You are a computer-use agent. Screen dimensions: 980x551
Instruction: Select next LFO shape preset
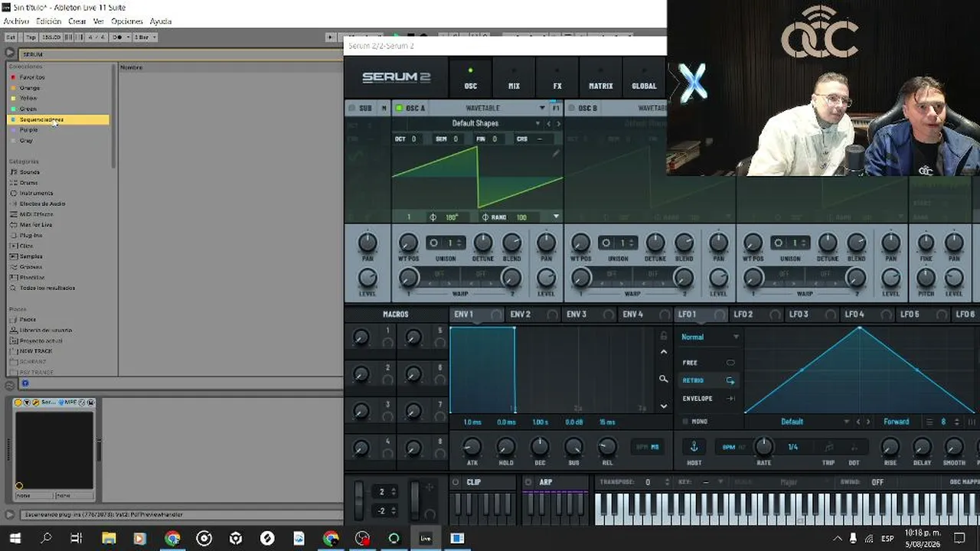(868, 422)
